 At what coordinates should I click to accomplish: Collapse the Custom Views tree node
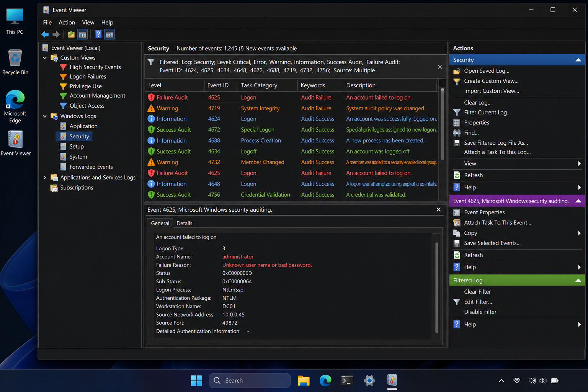coord(45,58)
